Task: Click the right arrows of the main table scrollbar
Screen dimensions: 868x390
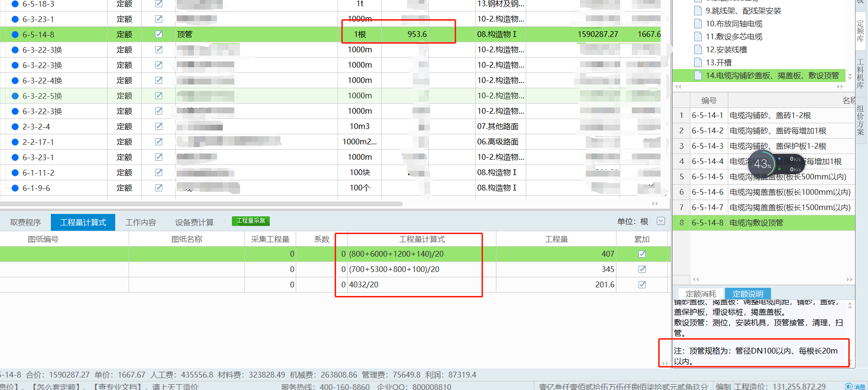Action: [655, 204]
